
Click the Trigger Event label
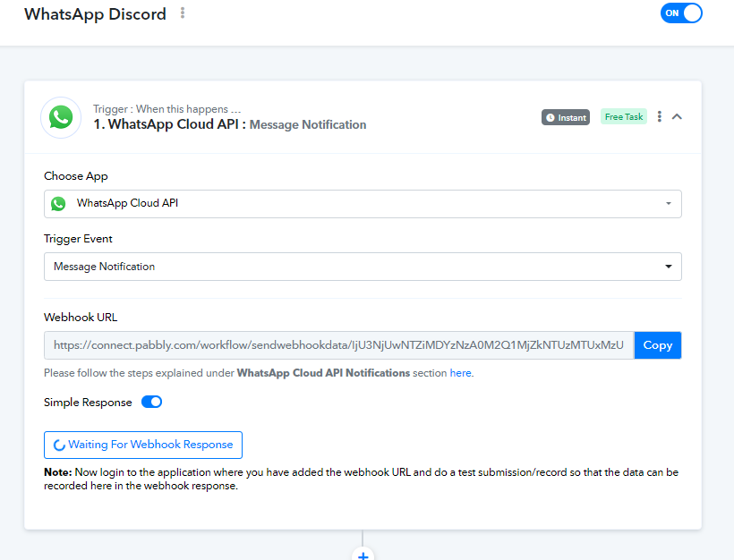(78, 239)
